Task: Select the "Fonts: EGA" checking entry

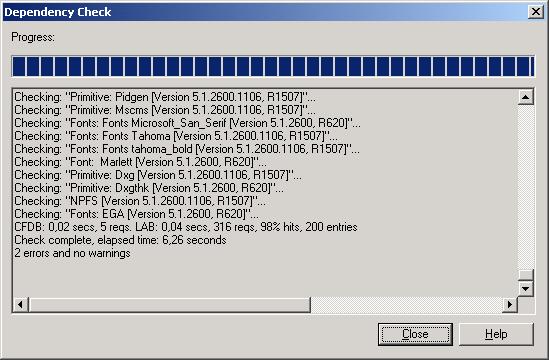Action: pos(137,214)
